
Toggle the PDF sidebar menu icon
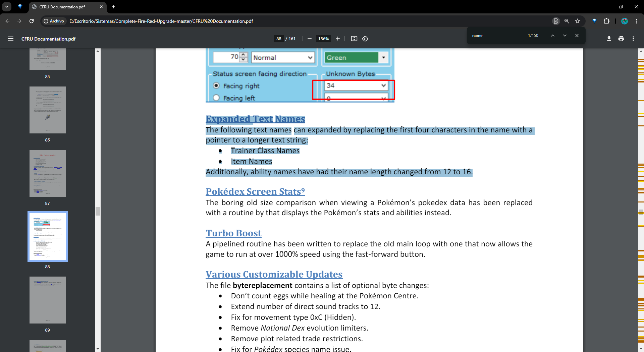(x=11, y=39)
